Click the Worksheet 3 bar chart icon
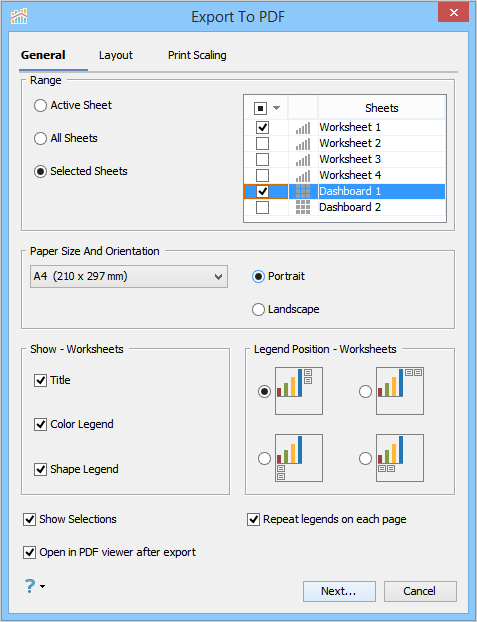The height and width of the screenshot is (622, 477). (x=303, y=159)
